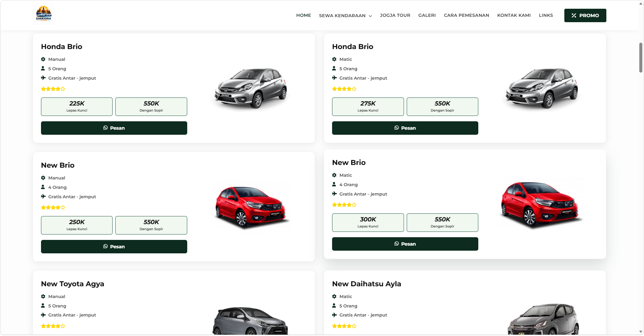The height and width of the screenshot is (336, 644).
Task: Click red New Brio Matic car image
Action: coord(541,205)
